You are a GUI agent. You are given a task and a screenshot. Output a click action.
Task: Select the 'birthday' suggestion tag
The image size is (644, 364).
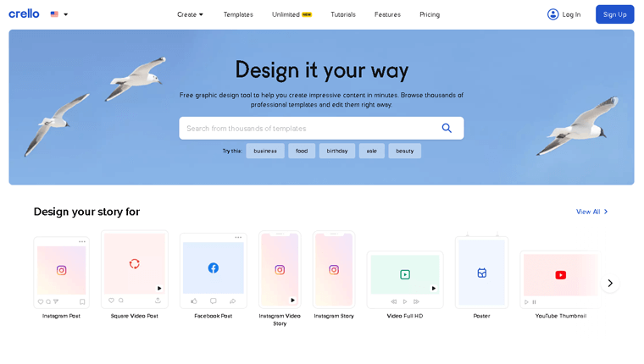[x=337, y=151]
